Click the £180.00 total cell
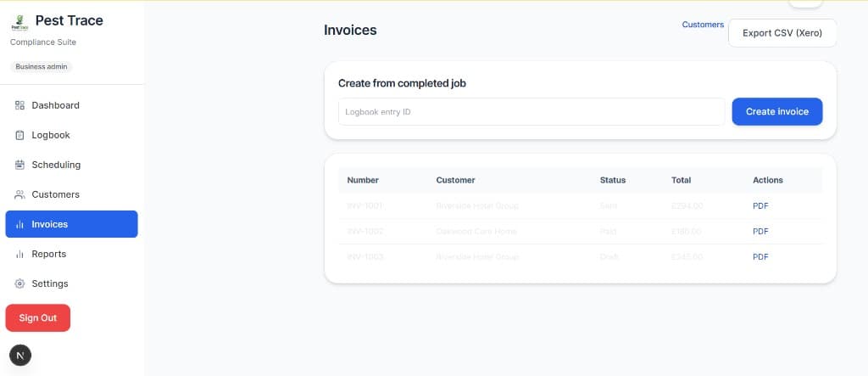Screen dimensions: 868x376 [x=687, y=231]
